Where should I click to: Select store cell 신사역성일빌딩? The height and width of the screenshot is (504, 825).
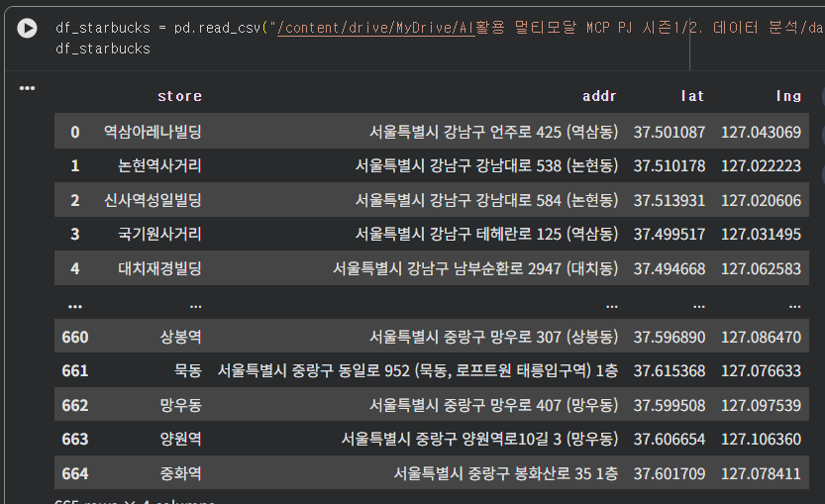pos(153,200)
